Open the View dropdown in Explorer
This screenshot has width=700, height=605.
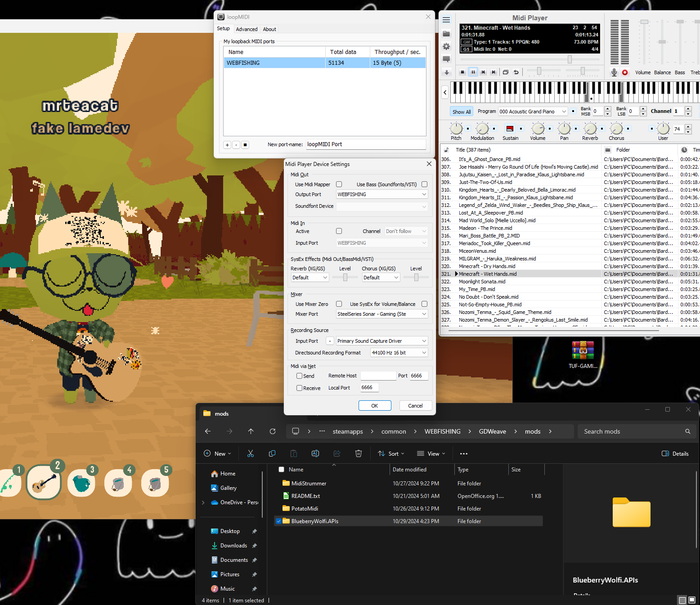tap(431, 453)
